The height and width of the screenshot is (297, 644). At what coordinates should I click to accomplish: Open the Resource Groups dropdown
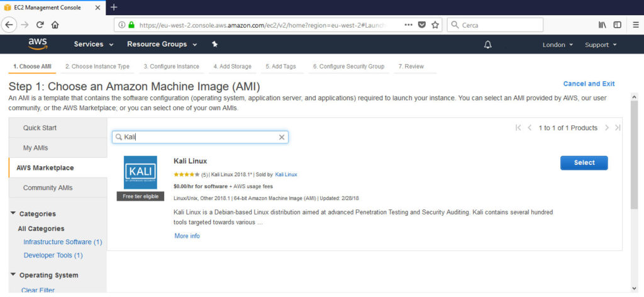coord(162,45)
